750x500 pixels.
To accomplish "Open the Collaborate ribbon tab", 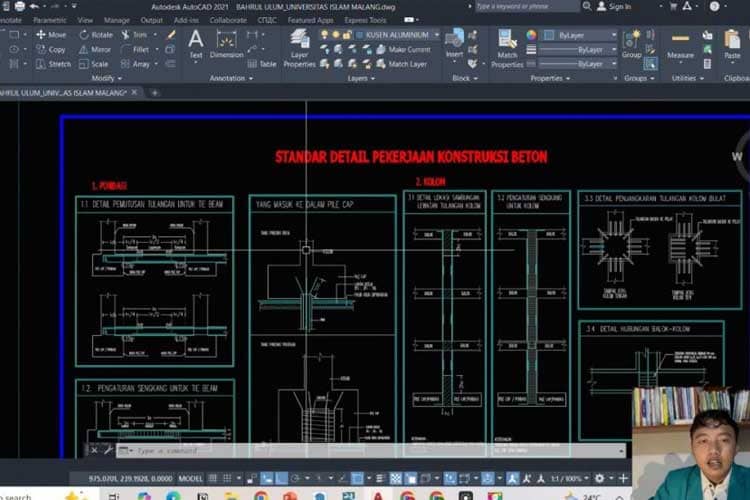I will point(228,20).
